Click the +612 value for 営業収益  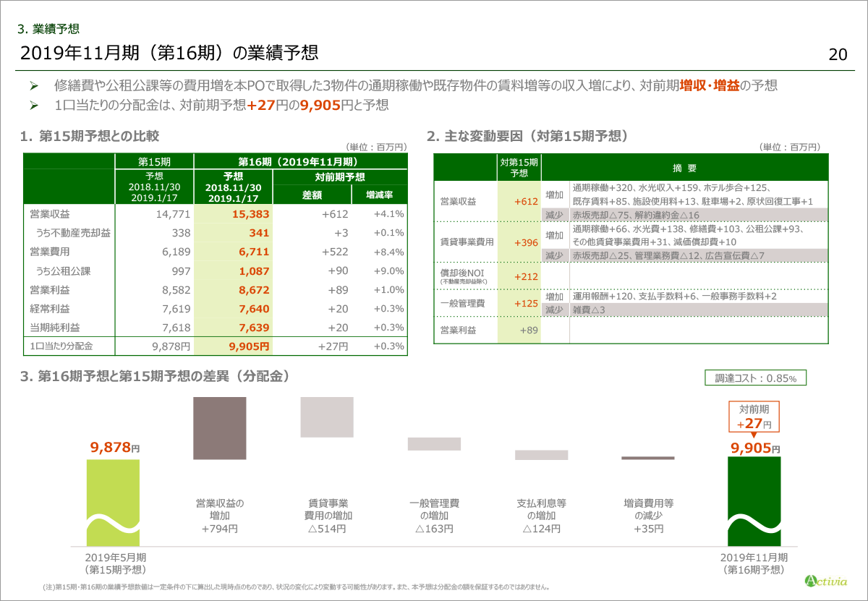pyautogui.click(x=526, y=203)
